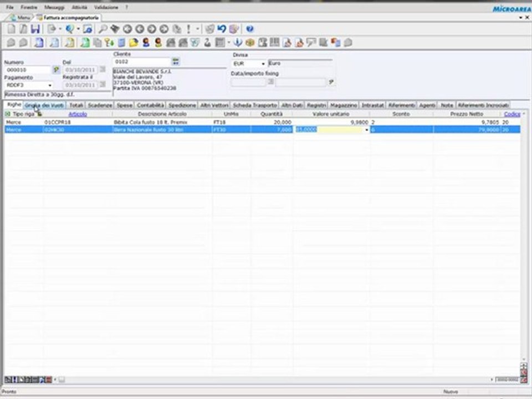Go to the previous record
The image size is (532, 399).
[x=140, y=29]
